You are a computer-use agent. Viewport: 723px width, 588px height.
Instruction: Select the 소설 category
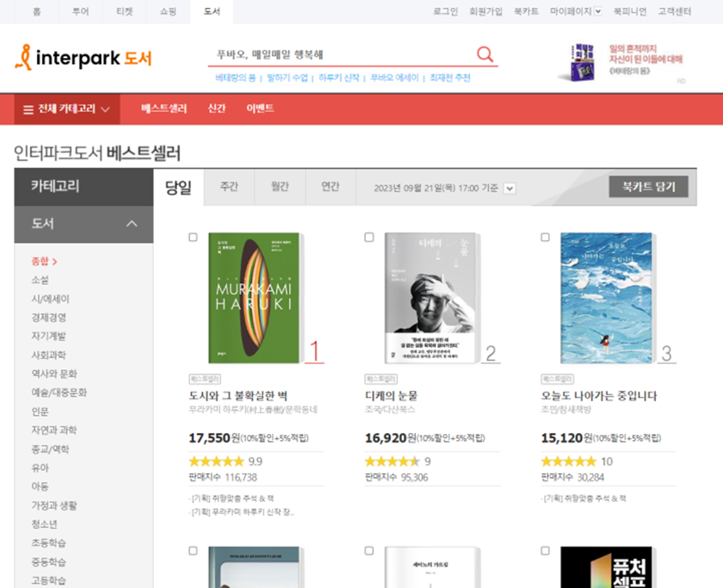40,280
